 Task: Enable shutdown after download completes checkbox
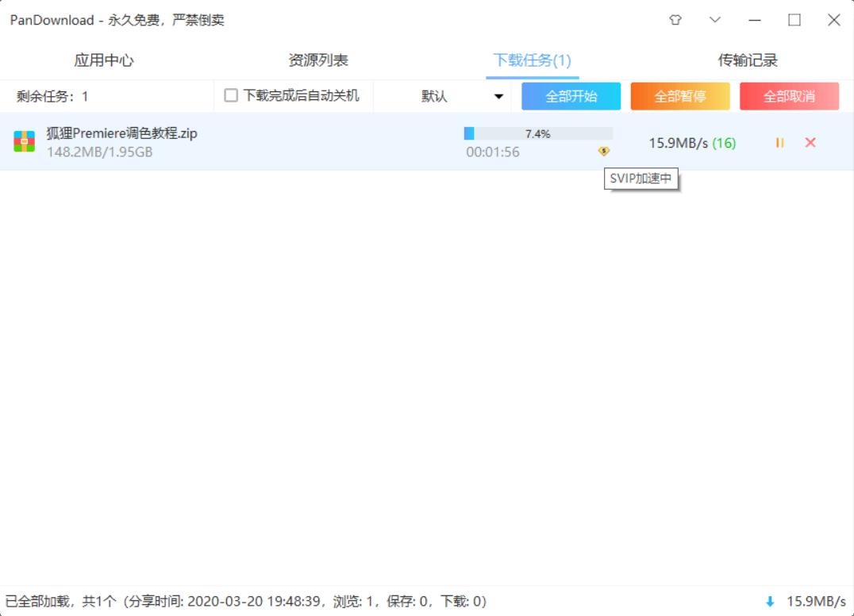click(231, 95)
